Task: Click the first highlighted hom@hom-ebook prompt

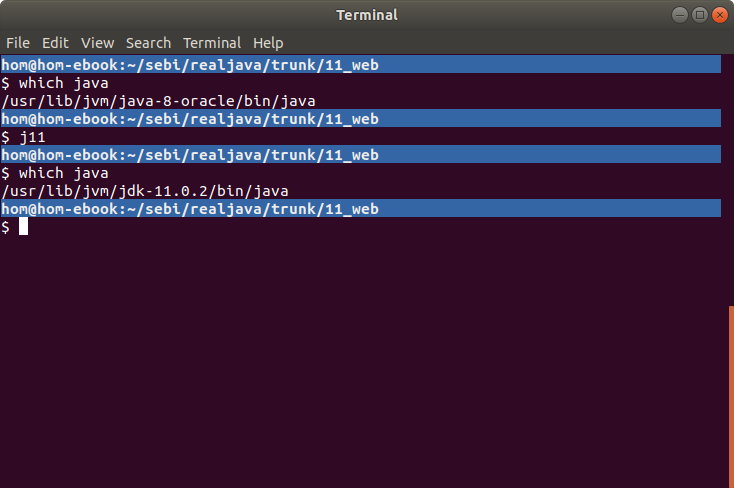Action: coord(361,65)
